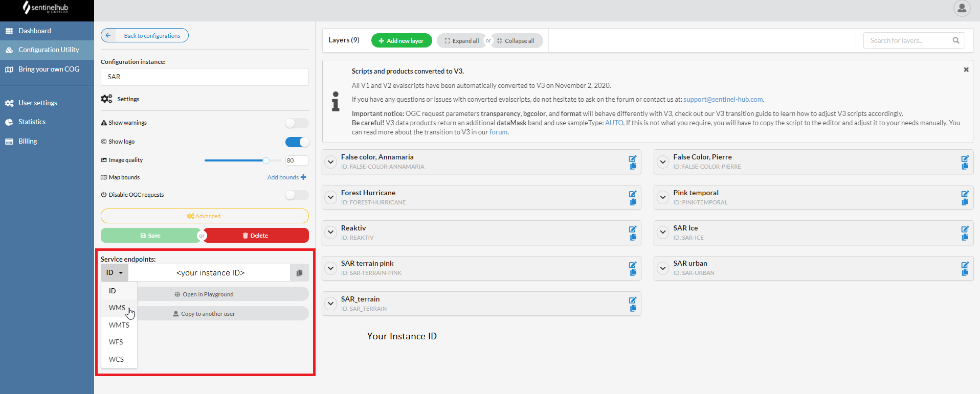Choose WFS endpoint option
The height and width of the screenshot is (394, 980).
pyautogui.click(x=119, y=342)
